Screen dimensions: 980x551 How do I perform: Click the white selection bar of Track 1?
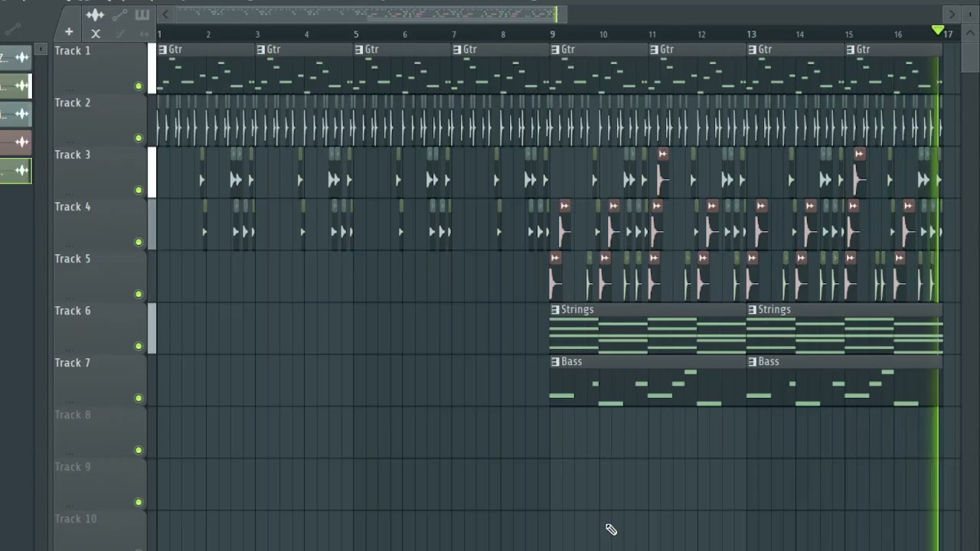pos(152,68)
